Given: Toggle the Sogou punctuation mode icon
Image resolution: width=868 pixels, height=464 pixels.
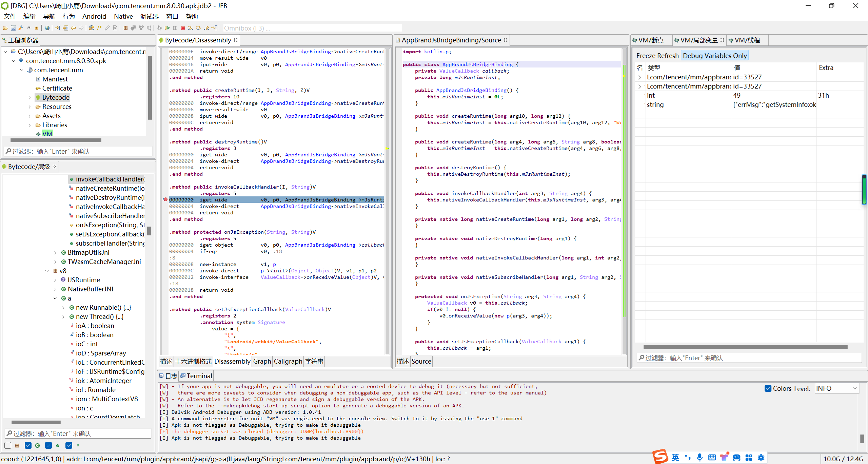Looking at the screenshot, I should (688, 458).
